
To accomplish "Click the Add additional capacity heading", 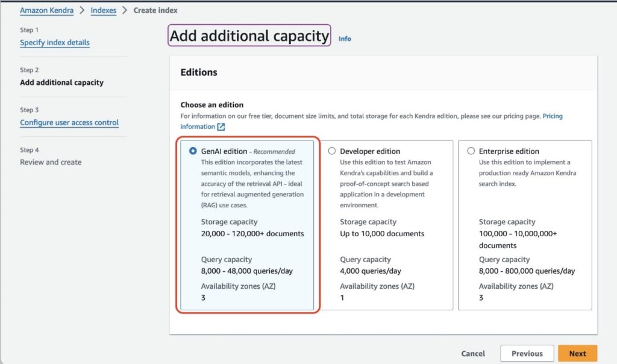I will pos(249,36).
